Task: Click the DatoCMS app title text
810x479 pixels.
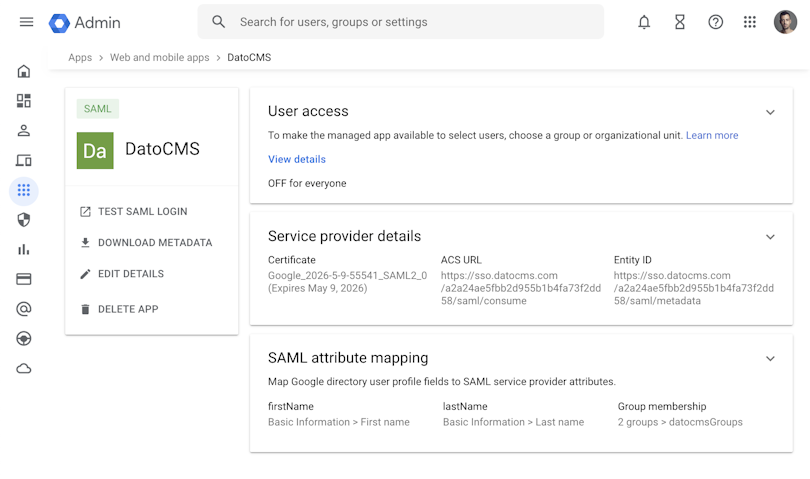Action: tap(162, 149)
